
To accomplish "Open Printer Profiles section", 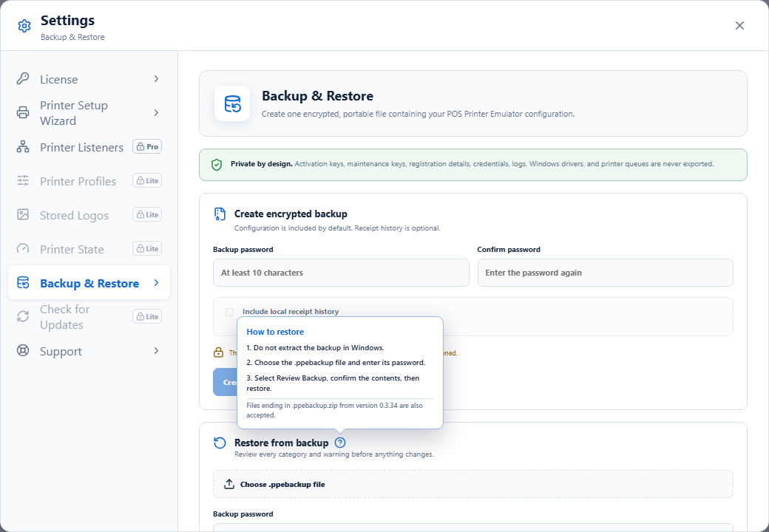I will click(89, 181).
